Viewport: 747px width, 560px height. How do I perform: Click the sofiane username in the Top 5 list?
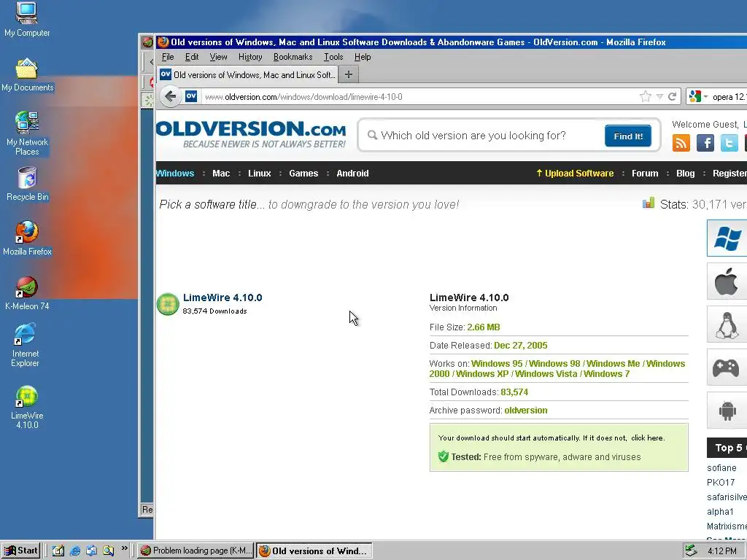(x=721, y=468)
